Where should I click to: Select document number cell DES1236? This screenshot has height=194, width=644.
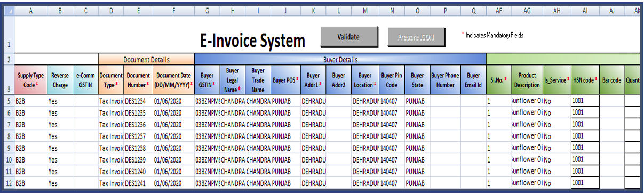click(138, 124)
